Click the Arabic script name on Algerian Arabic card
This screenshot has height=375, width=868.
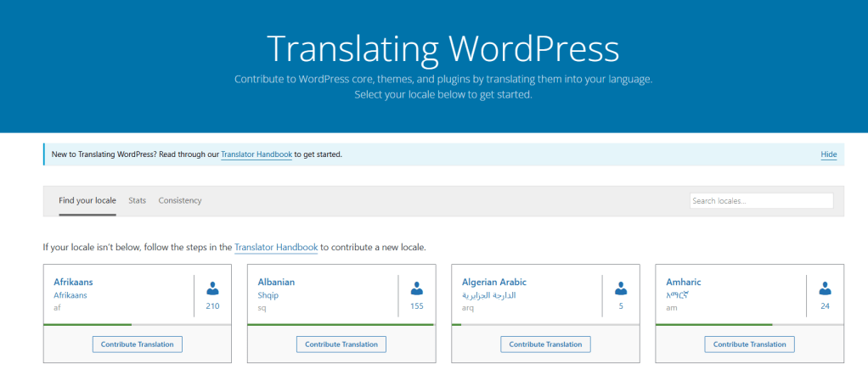tap(489, 295)
